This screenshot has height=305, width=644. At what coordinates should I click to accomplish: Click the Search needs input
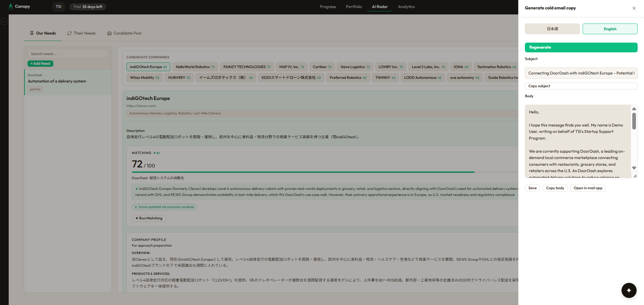click(68, 54)
